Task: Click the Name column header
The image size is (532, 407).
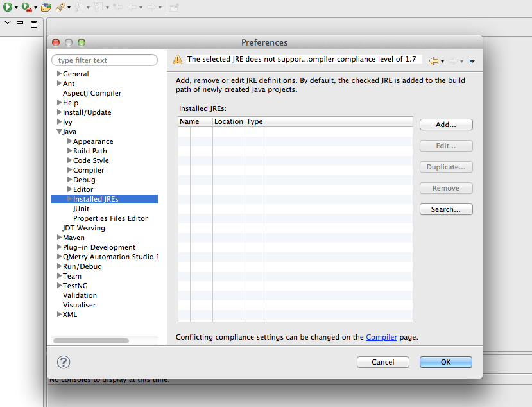Action: click(196, 121)
